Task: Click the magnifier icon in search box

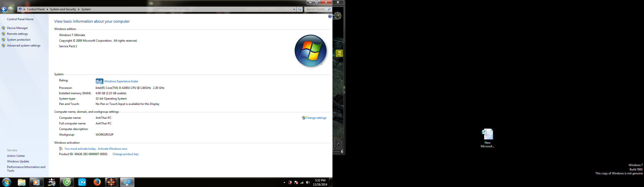Action: pyautogui.click(x=329, y=9)
